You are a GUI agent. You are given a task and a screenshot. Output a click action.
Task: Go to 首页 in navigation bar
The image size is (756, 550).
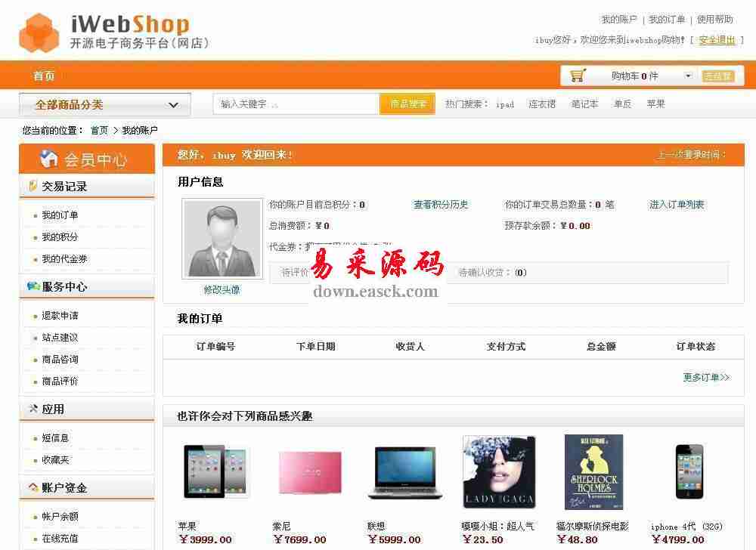(44, 76)
